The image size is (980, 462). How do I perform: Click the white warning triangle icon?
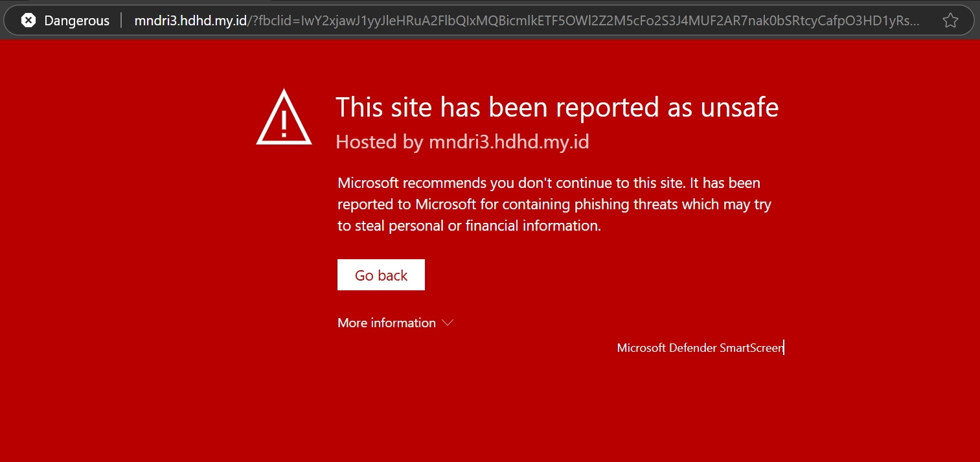pos(284,117)
